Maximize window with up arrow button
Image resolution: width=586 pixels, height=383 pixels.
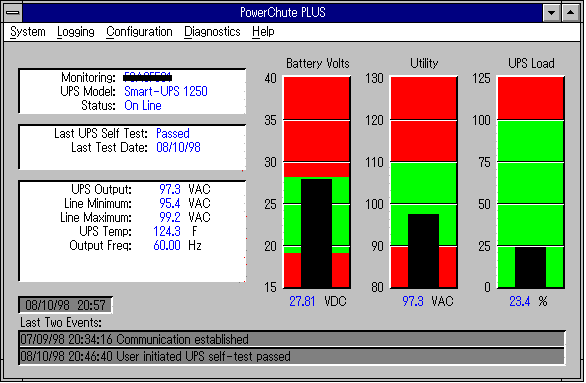pos(570,13)
